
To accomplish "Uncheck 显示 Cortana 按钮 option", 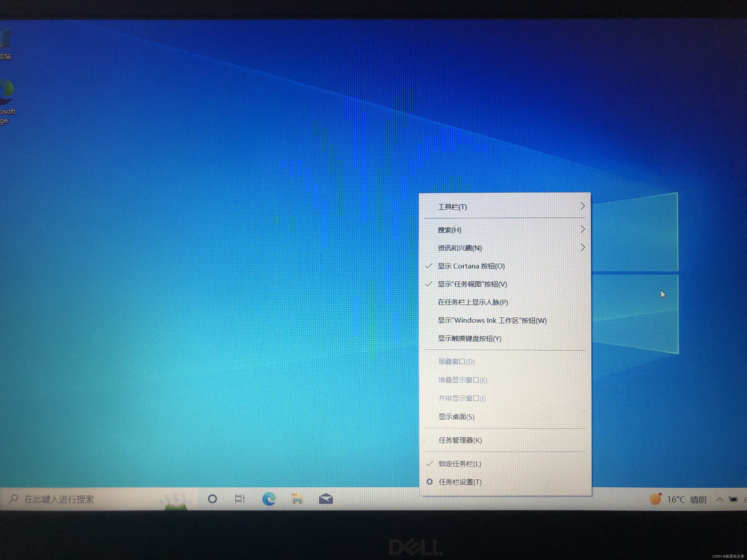I will tap(471, 266).
